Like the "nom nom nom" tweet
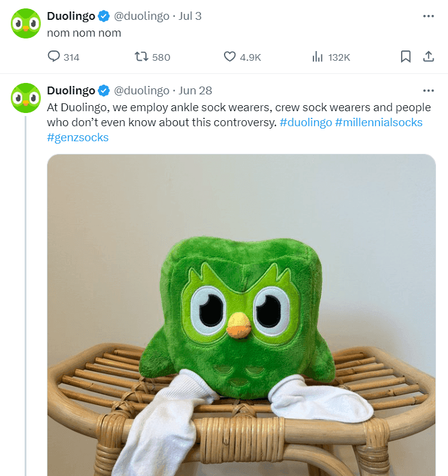 229,57
